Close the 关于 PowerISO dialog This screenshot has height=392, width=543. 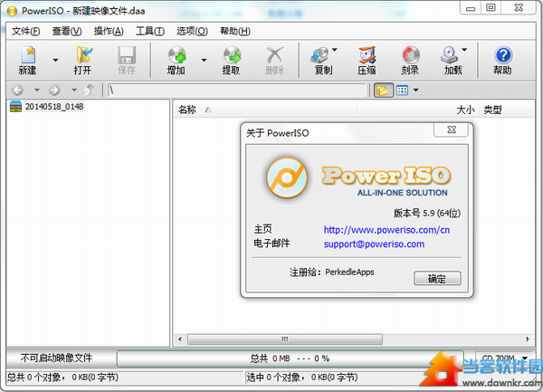(x=452, y=129)
